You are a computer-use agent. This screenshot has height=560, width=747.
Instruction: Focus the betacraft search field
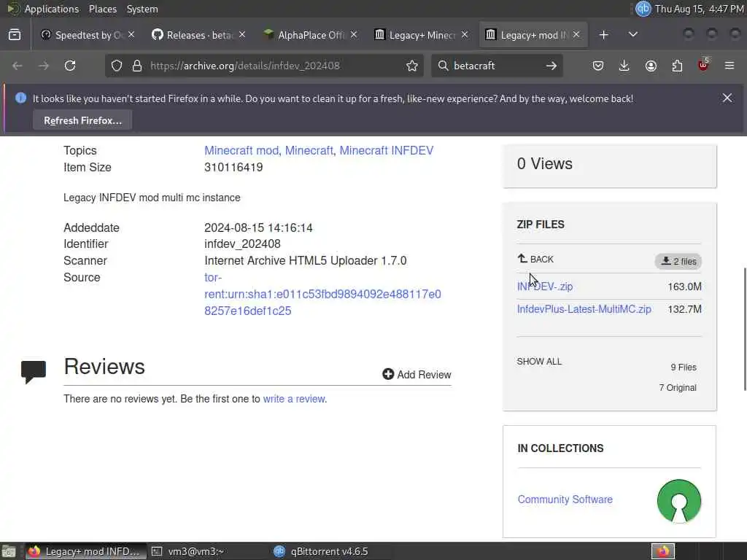tap(495, 66)
